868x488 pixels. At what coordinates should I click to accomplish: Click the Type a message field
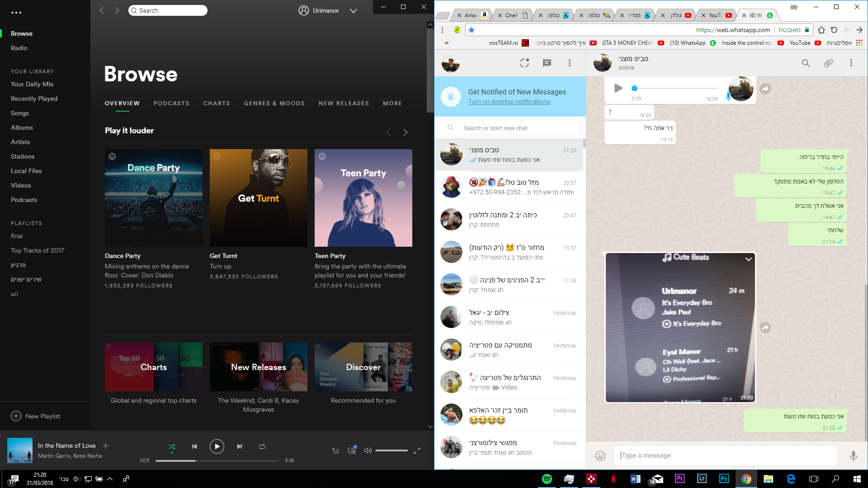(726, 455)
